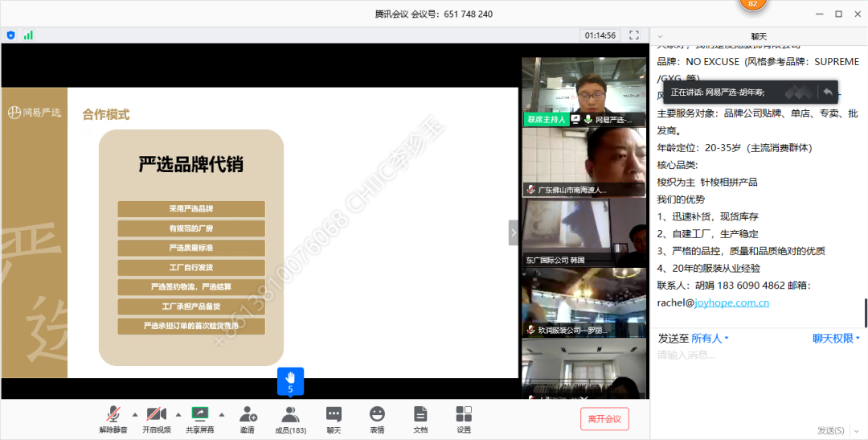Click chat line 梭织为主 针梭相拼产品
This screenshot has width=868, height=440.
pos(707,183)
